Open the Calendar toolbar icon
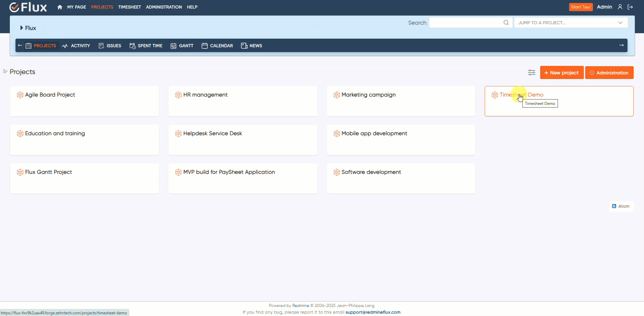The image size is (644, 316). point(205,46)
